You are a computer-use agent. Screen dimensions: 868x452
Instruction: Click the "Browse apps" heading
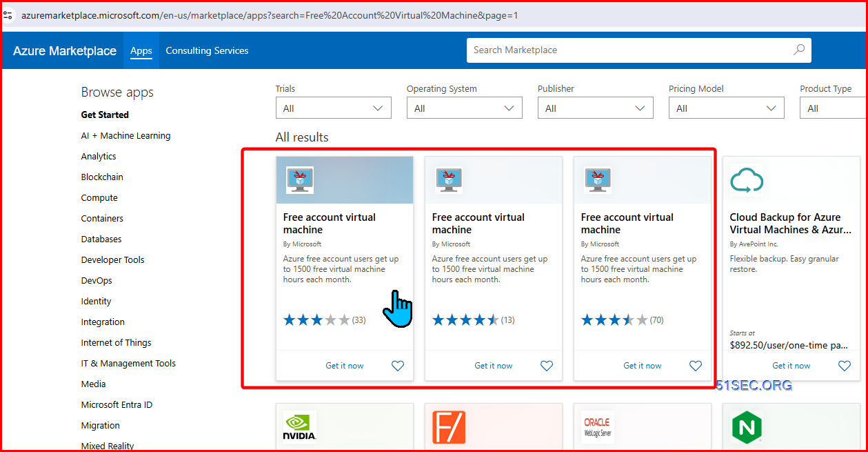pyautogui.click(x=117, y=92)
